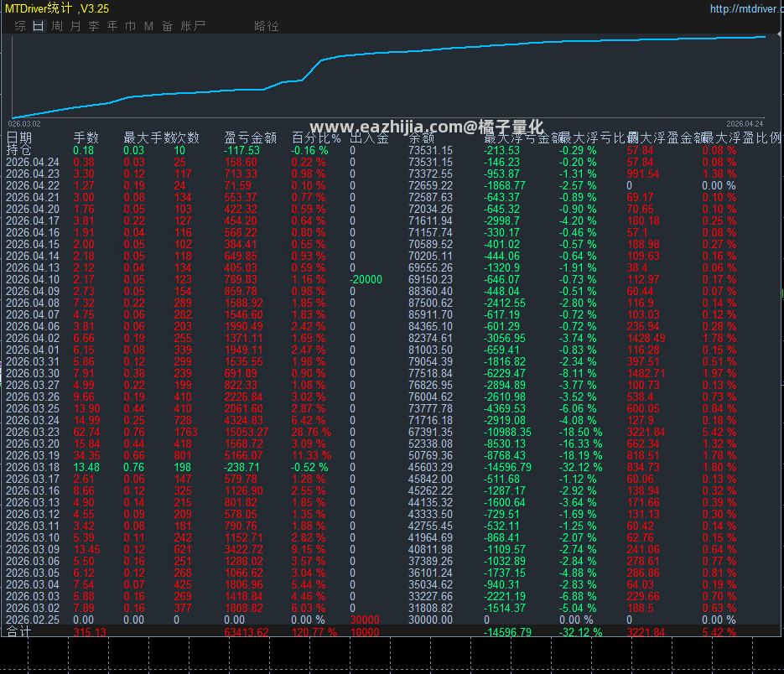Click the 28.76 % percentage value
784x674 pixels.
coord(311,432)
